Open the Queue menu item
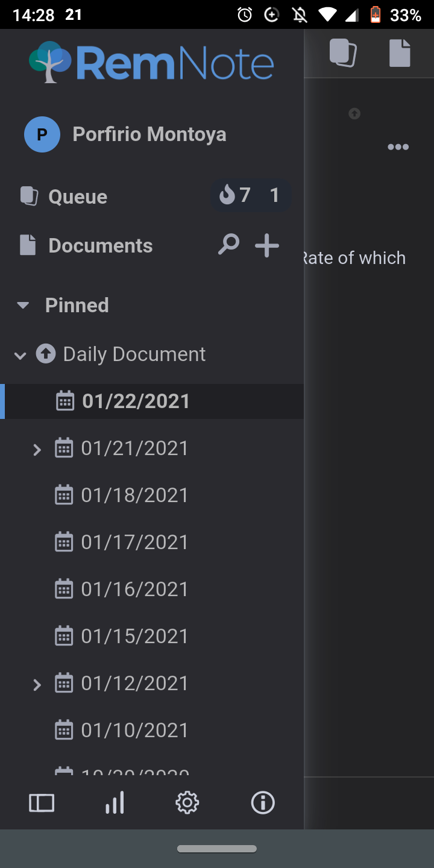Viewport: 434px width, 868px height. (x=78, y=197)
